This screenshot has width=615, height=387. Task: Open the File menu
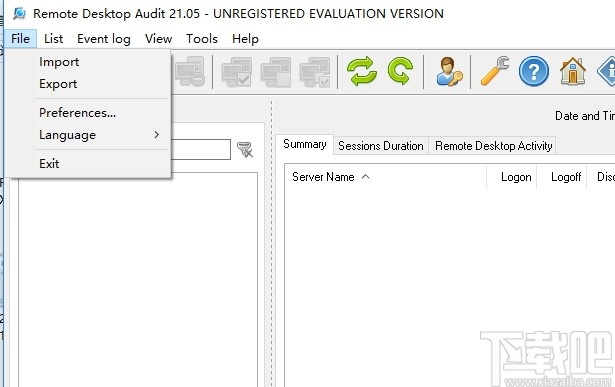pos(20,39)
